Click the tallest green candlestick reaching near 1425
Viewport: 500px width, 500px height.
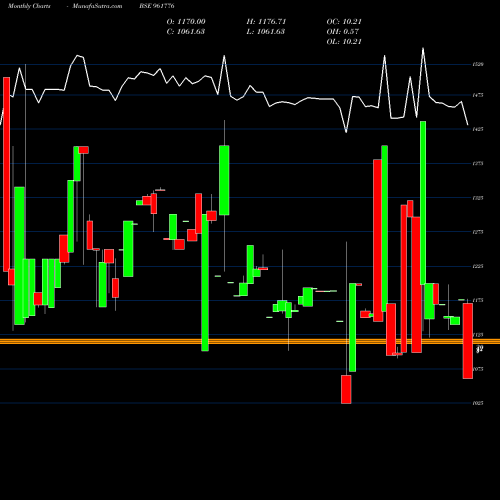[423, 203]
